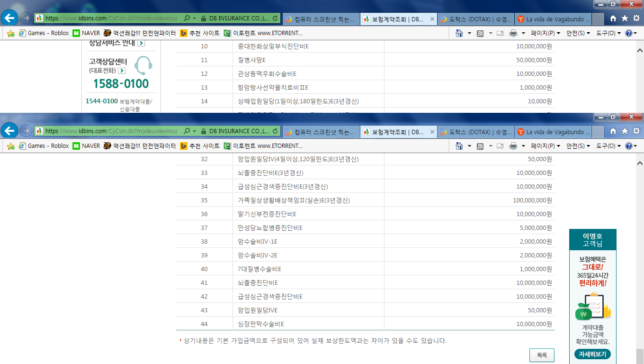This screenshot has width=644, height=364.
Task: Add to favorites bar in the top window
Action: coord(11,33)
